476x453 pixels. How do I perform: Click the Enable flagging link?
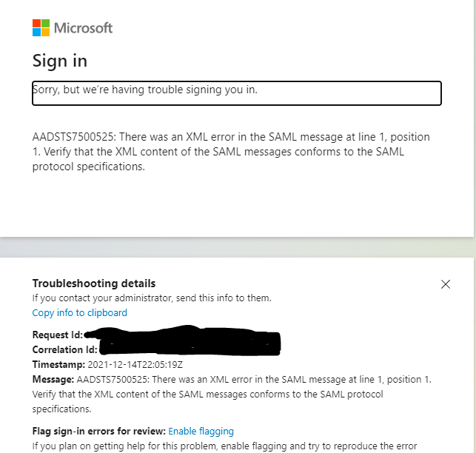click(x=201, y=431)
